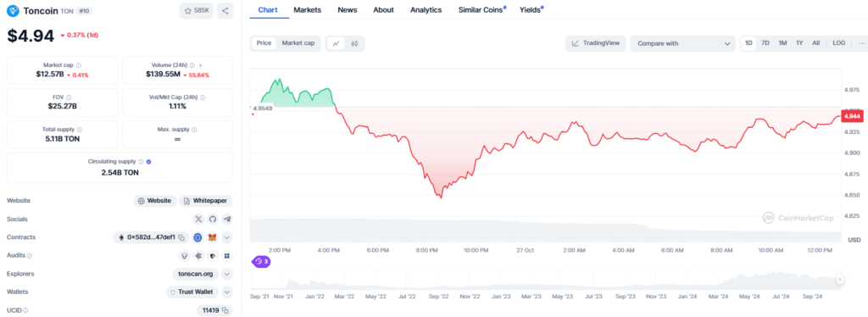The width and height of the screenshot is (868, 317).
Task: Open the fourth blue audit icon
Action: (227, 256)
